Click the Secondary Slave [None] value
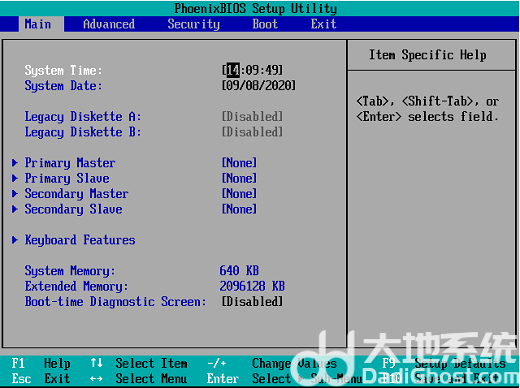Screen dimensions: 520x388 (x=239, y=209)
